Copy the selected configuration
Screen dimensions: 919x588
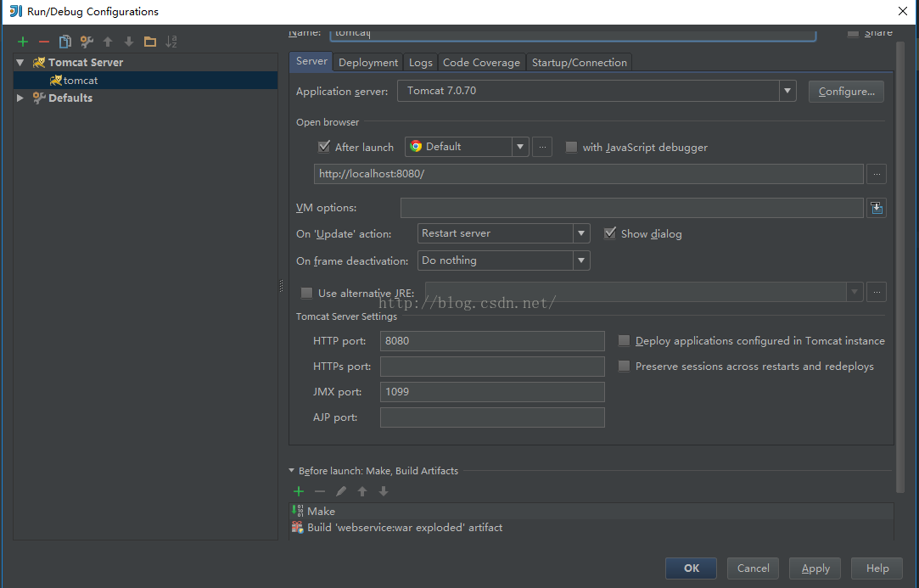(65, 42)
